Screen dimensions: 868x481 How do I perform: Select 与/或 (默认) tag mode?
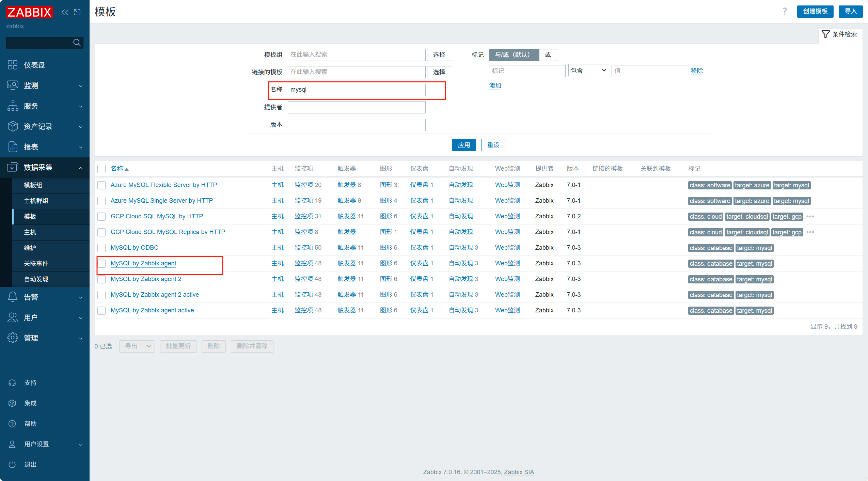(514, 55)
